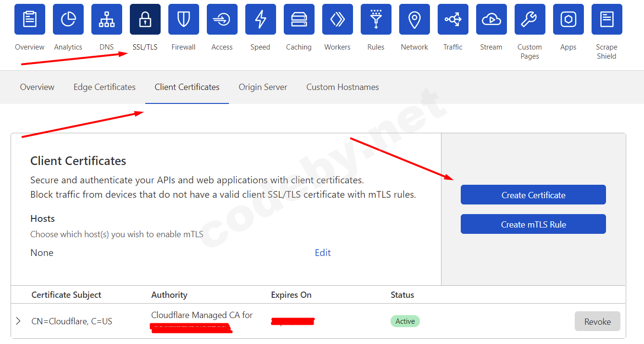Open the Analytics pie chart icon
This screenshot has width=644, height=344.
[x=68, y=19]
